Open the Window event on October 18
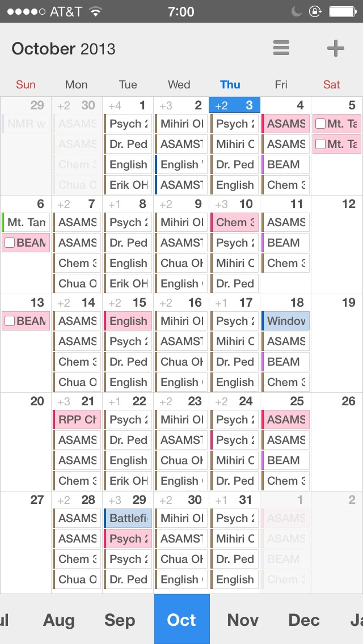 pyautogui.click(x=286, y=321)
